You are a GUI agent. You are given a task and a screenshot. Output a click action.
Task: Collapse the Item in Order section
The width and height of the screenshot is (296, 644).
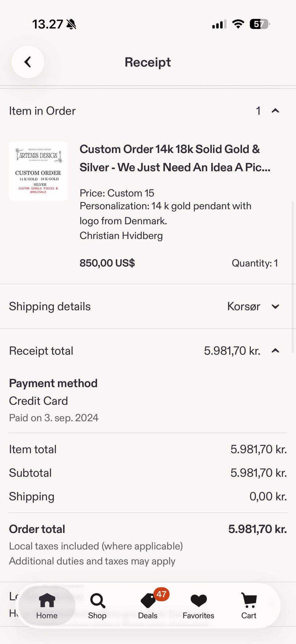[275, 111]
